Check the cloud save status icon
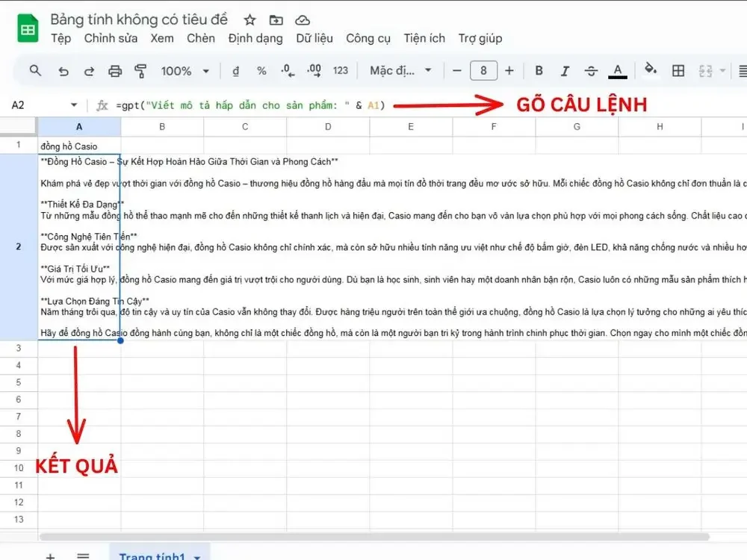 pos(303,20)
